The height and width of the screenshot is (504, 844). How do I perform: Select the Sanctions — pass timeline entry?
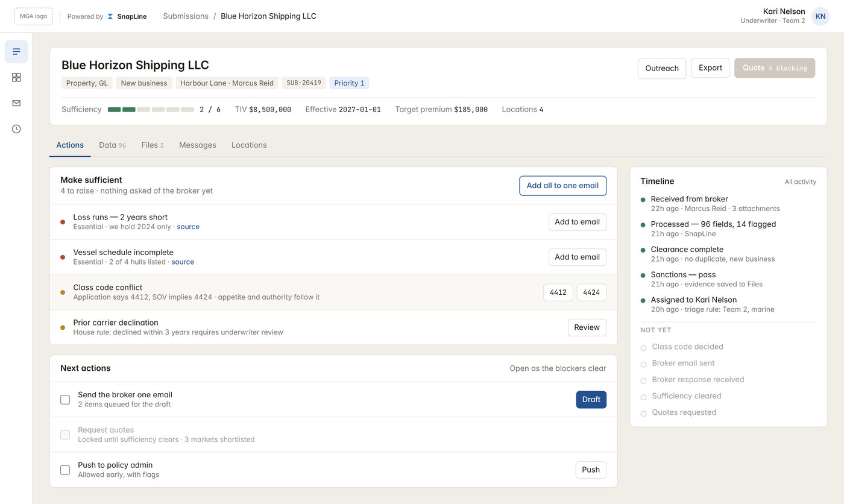pos(728,279)
